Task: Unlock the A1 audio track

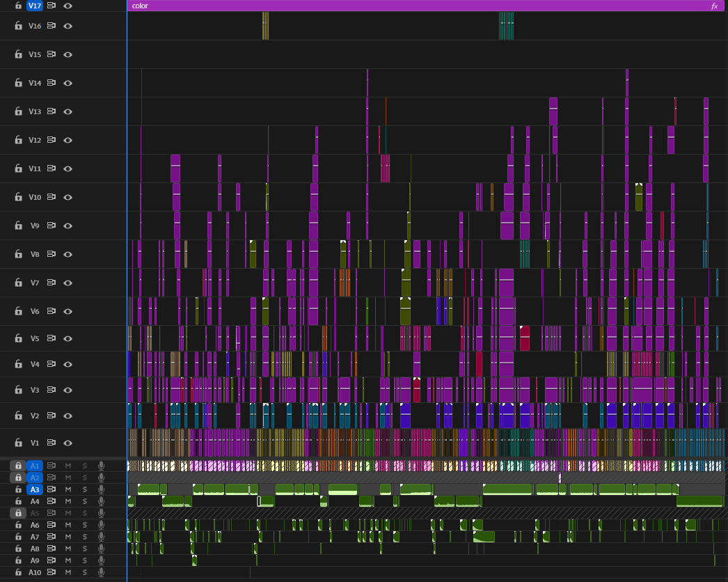Action: click(18, 466)
